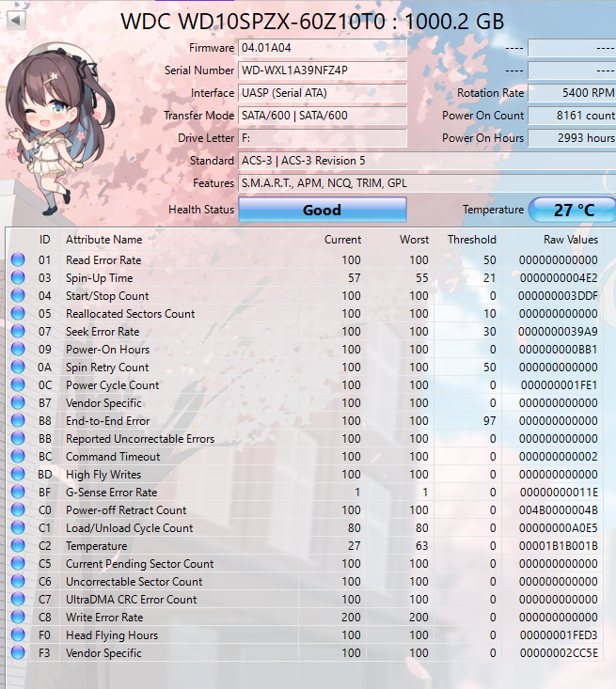616x689 pixels.
Task: Click the Rotation Rate value 5400 RPM
Action: click(572, 93)
